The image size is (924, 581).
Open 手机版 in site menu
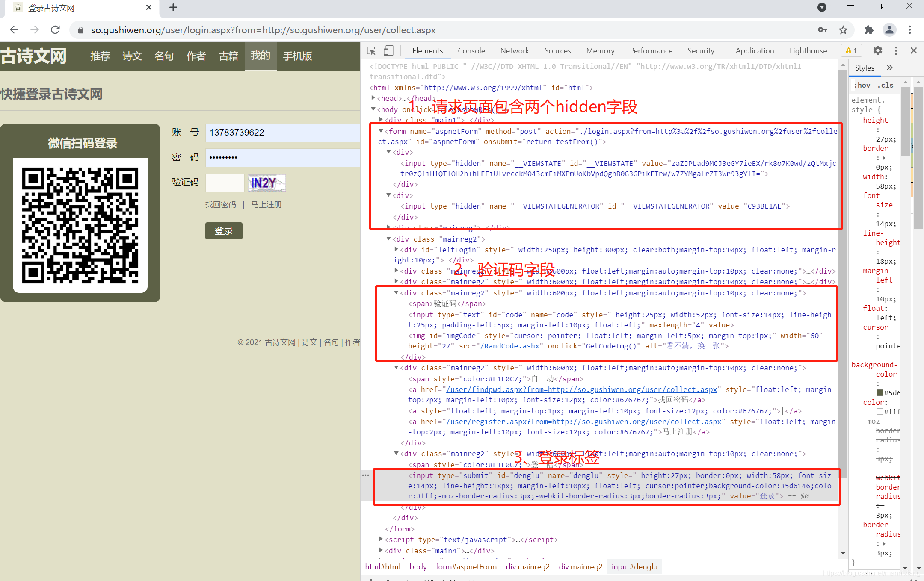298,56
